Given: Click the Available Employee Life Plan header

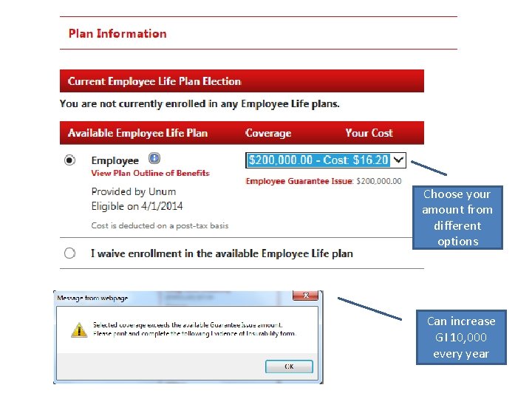Looking at the screenshot, I should pos(137,133).
